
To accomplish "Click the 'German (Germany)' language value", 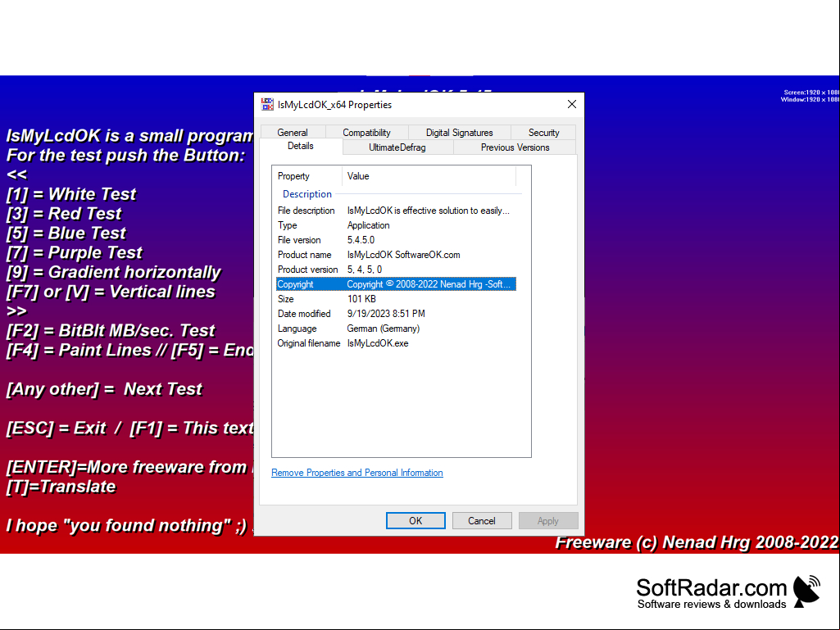I will point(383,329).
